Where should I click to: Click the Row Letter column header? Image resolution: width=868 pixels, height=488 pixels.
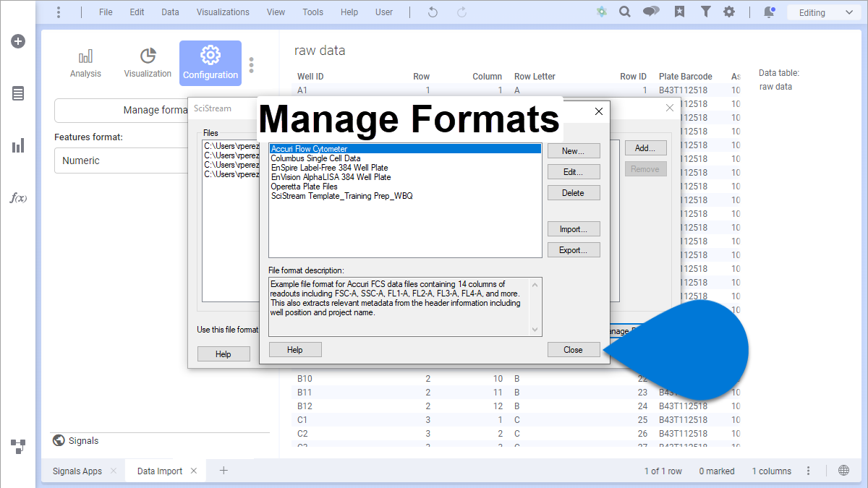pos(535,77)
